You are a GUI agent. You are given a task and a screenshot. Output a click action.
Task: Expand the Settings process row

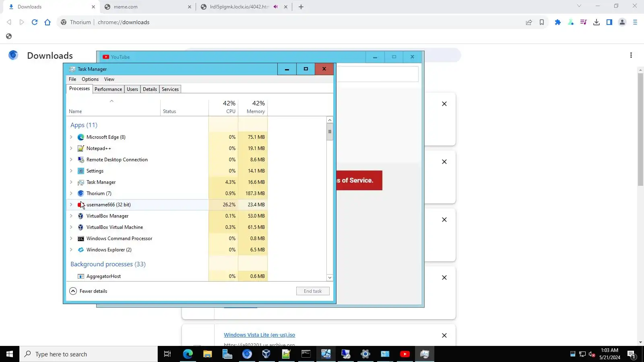[x=71, y=171]
